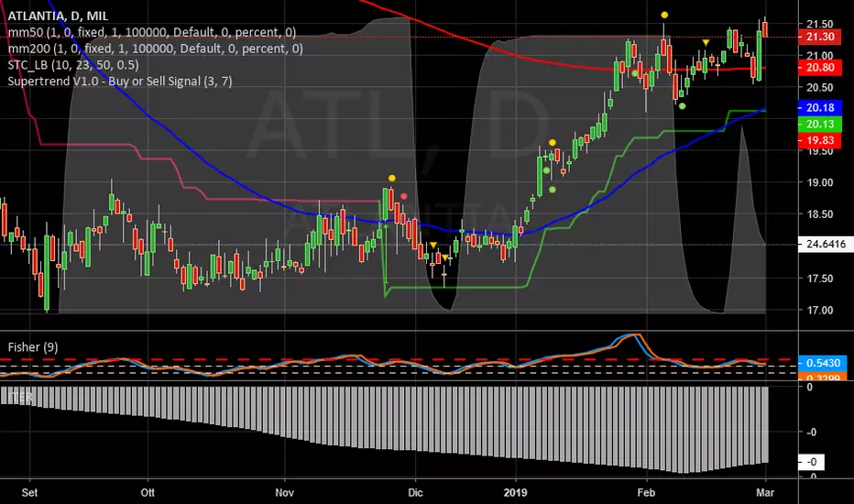Click the 2019 label on time axis

(x=515, y=493)
